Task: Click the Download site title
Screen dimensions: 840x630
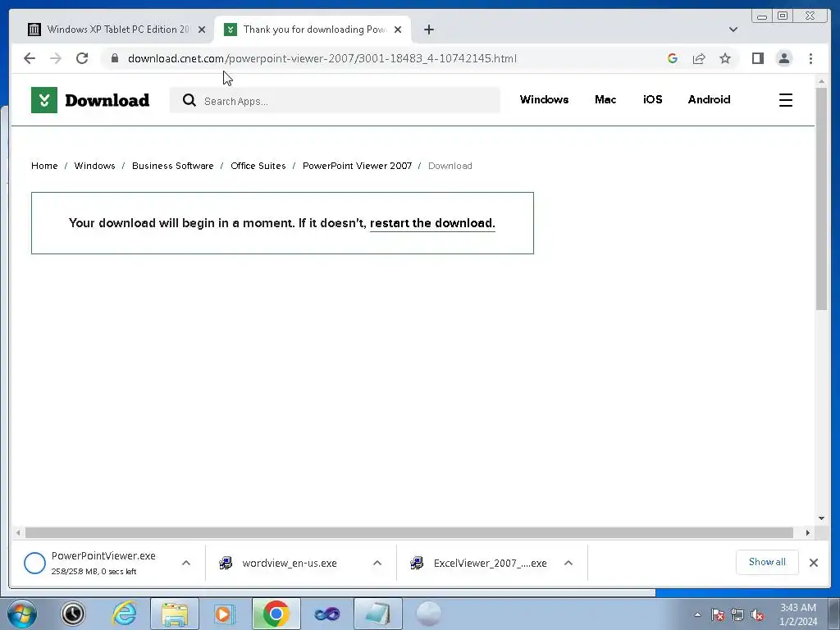Action: click(x=107, y=100)
